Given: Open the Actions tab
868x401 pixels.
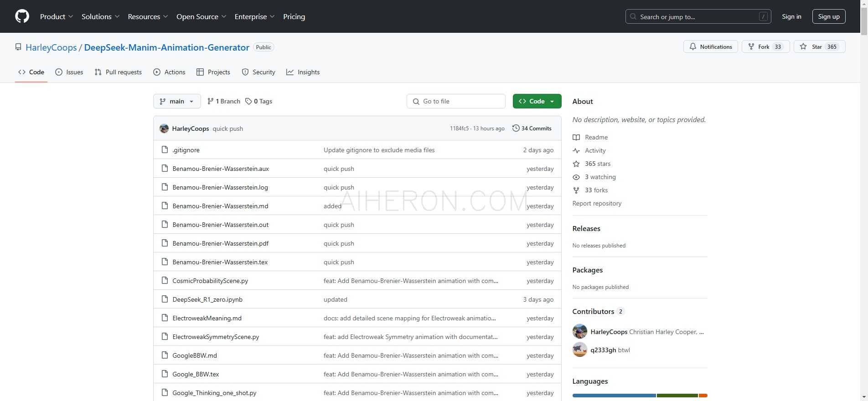Looking at the screenshot, I should coord(169,72).
